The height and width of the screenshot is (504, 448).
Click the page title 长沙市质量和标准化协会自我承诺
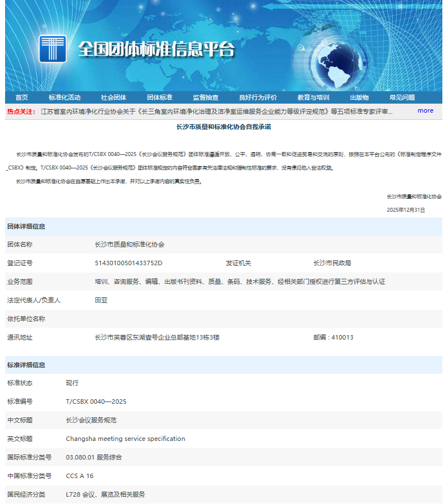pos(224,127)
